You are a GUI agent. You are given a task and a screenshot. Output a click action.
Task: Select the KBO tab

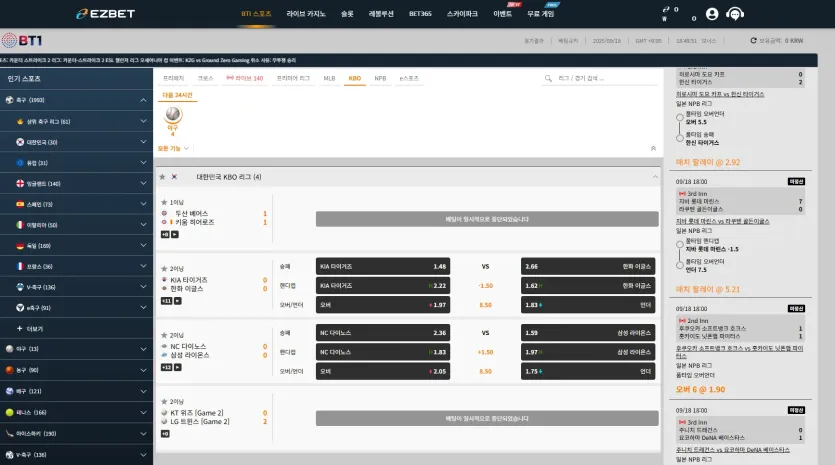point(355,78)
